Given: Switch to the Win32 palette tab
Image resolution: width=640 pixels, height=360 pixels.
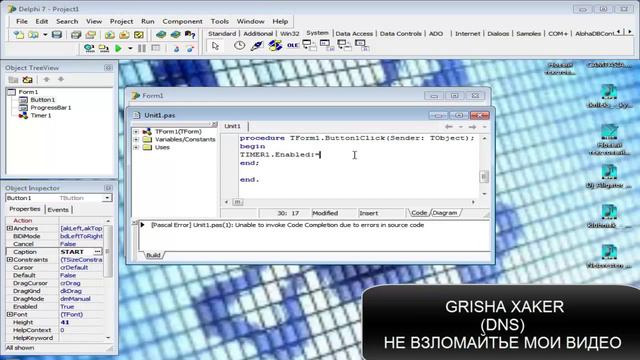Looking at the screenshot, I should click(289, 33).
